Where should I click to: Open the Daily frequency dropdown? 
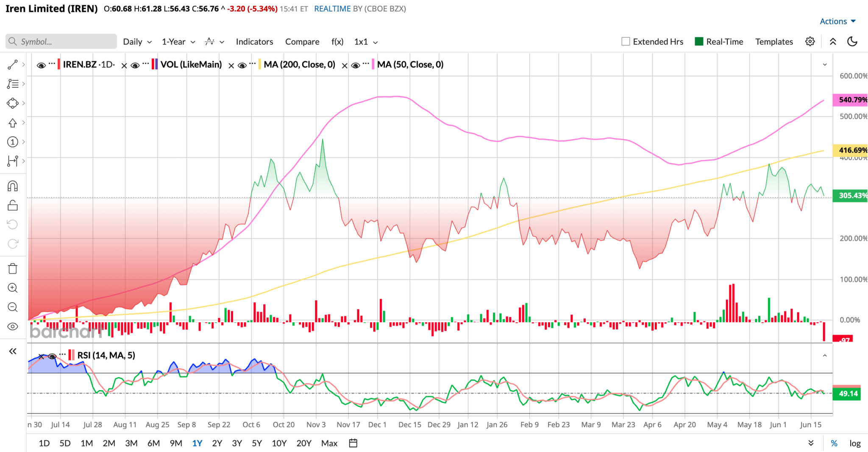137,42
